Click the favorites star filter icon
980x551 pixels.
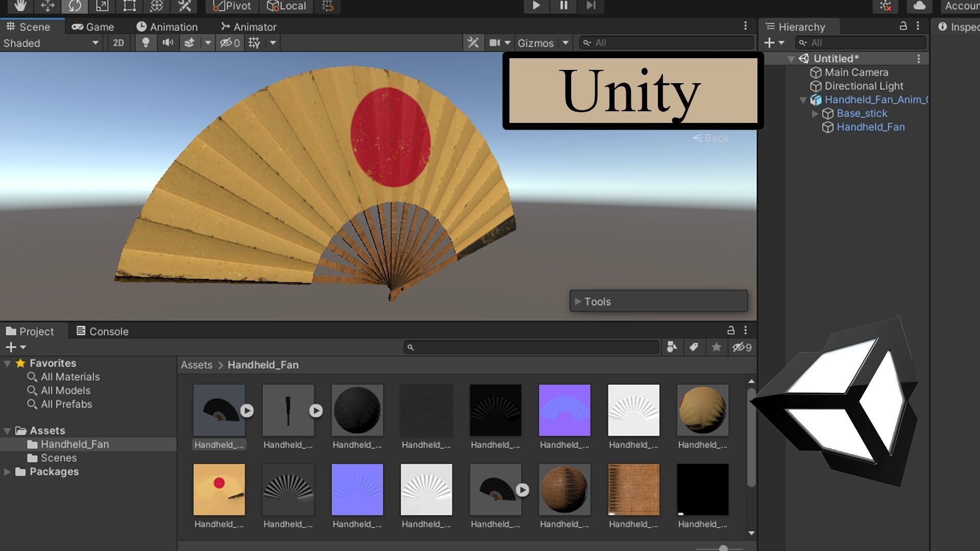pyautogui.click(x=716, y=347)
